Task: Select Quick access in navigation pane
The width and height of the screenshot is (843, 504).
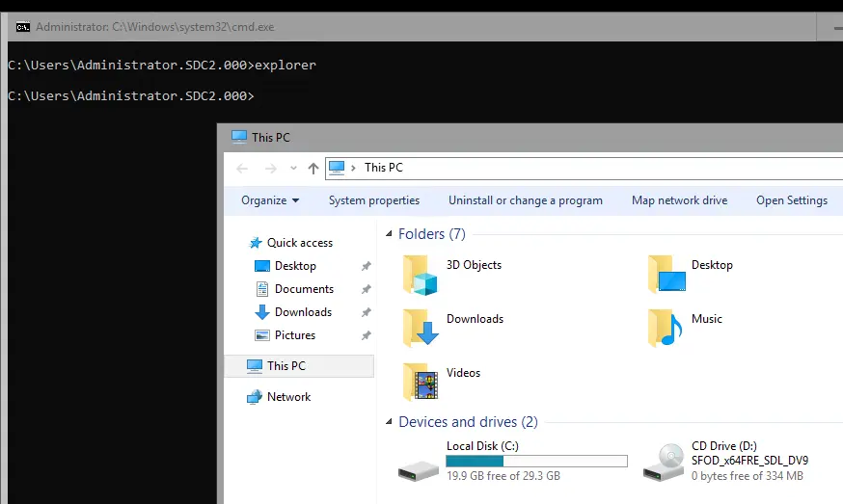Action: (299, 243)
